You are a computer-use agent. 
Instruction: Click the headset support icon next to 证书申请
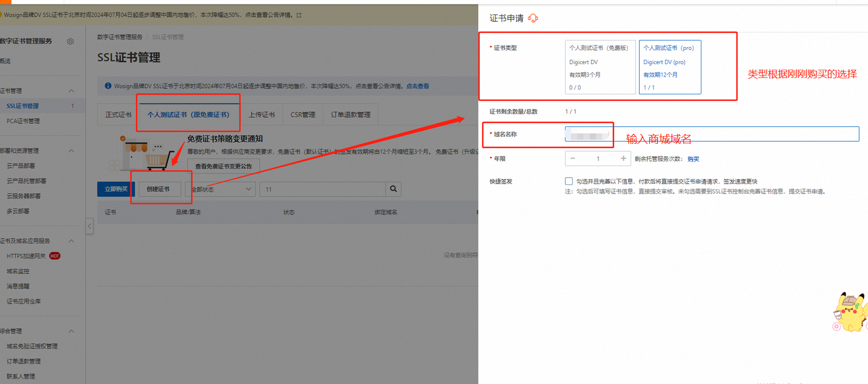[532, 18]
